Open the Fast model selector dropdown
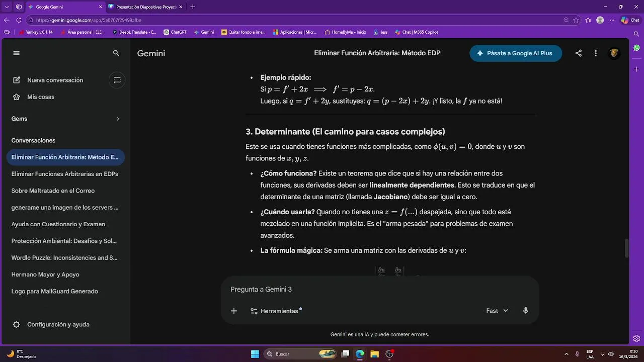644x362 pixels. (497, 311)
